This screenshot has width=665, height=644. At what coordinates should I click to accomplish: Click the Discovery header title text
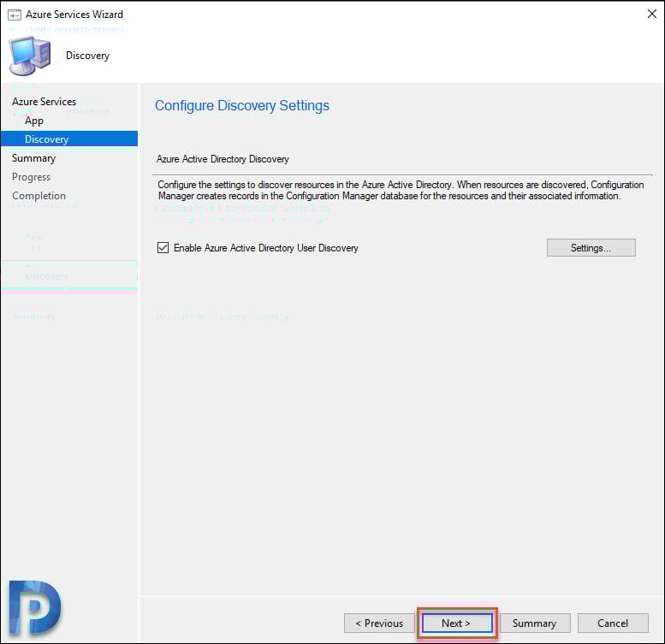pos(88,56)
